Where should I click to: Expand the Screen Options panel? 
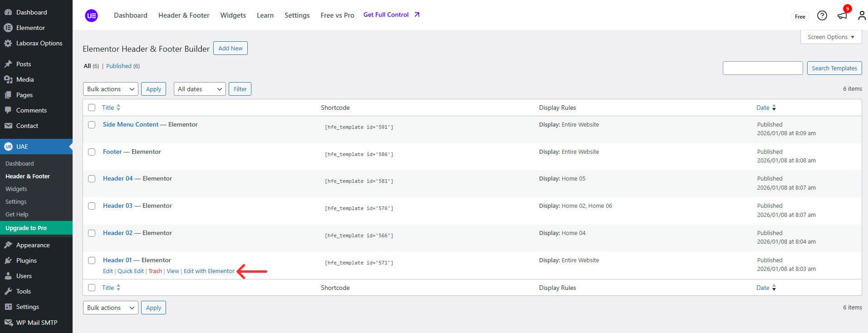(831, 37)
